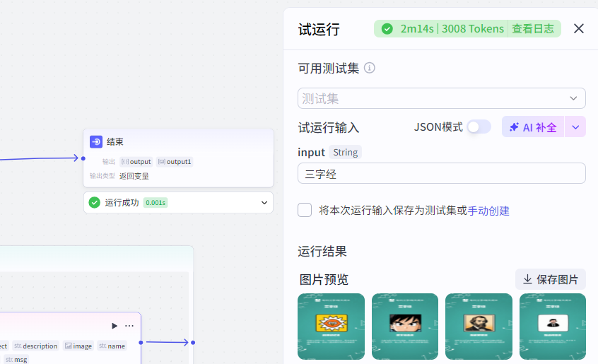Select the 结束 node title

115,142
